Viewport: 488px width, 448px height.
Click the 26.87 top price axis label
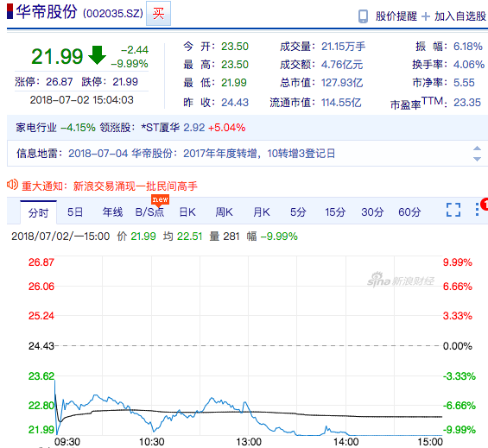point(41,262)
